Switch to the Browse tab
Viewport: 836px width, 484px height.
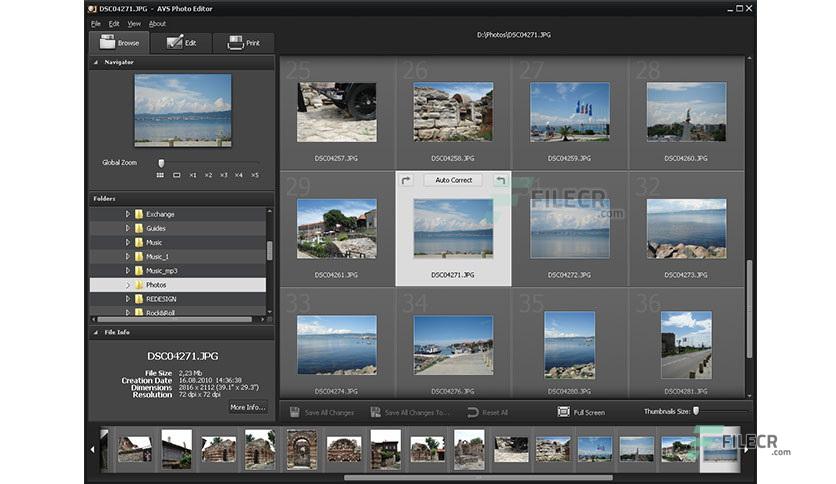[x=119, y=43]
